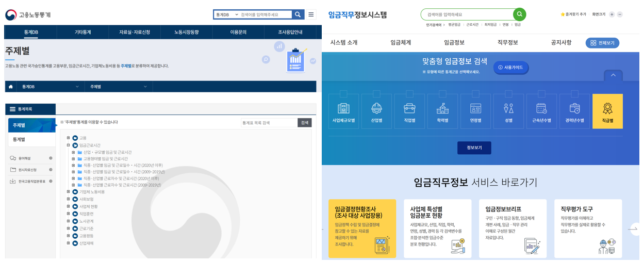Tick the checkbox above 학력별
Image resolution: width=644 pixels, height=262 pixels.
[x=442, y=94]
